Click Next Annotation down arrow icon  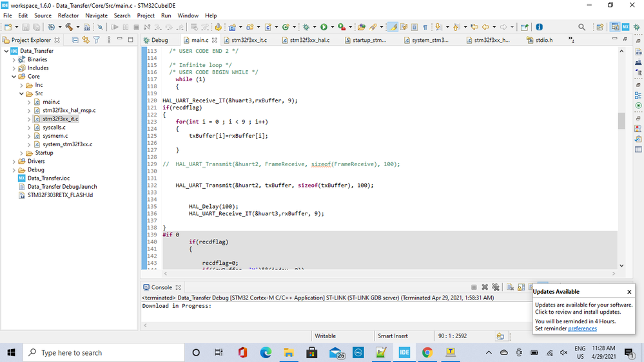tap(438, 27)
